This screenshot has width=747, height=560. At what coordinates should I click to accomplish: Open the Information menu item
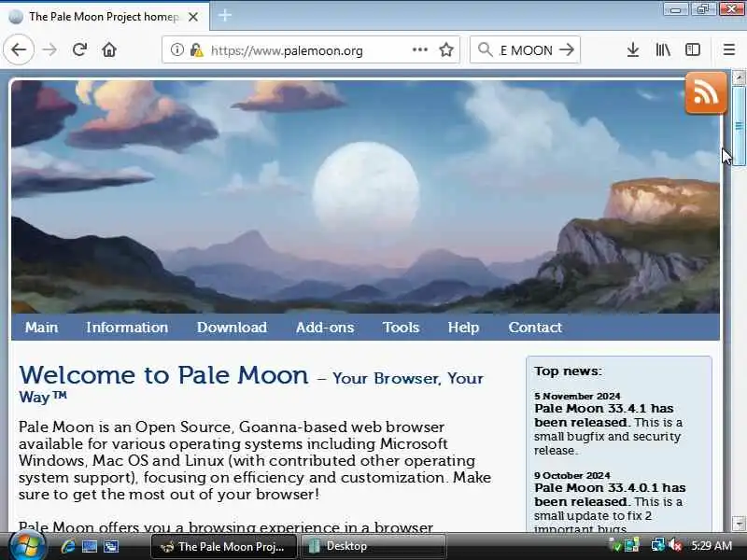click(127, 328)
